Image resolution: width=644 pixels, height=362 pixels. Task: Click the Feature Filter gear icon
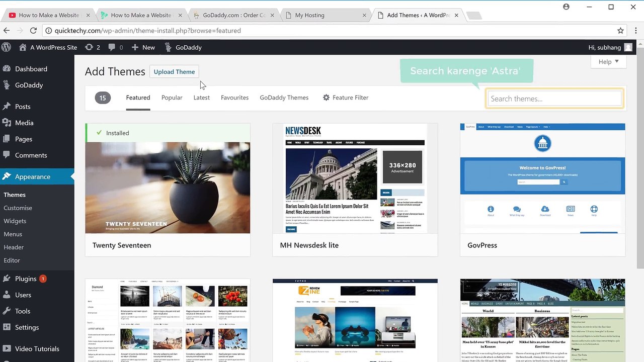[x=326, y=98]
